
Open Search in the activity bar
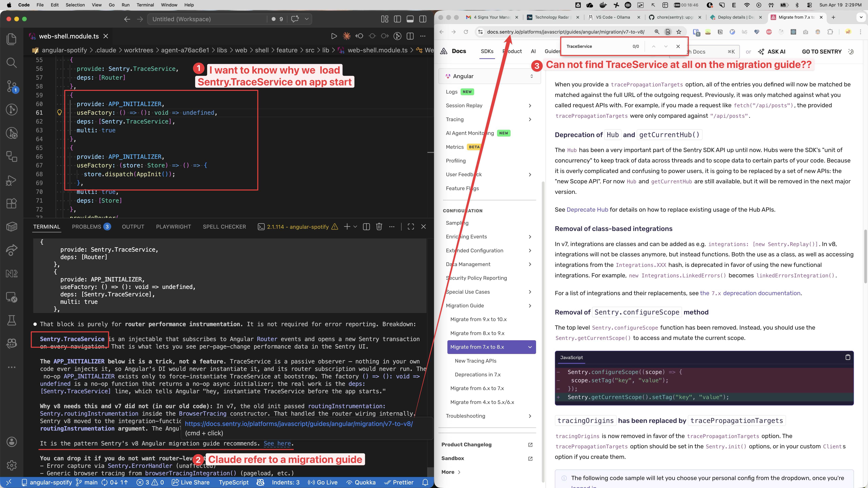pos(12,63)
